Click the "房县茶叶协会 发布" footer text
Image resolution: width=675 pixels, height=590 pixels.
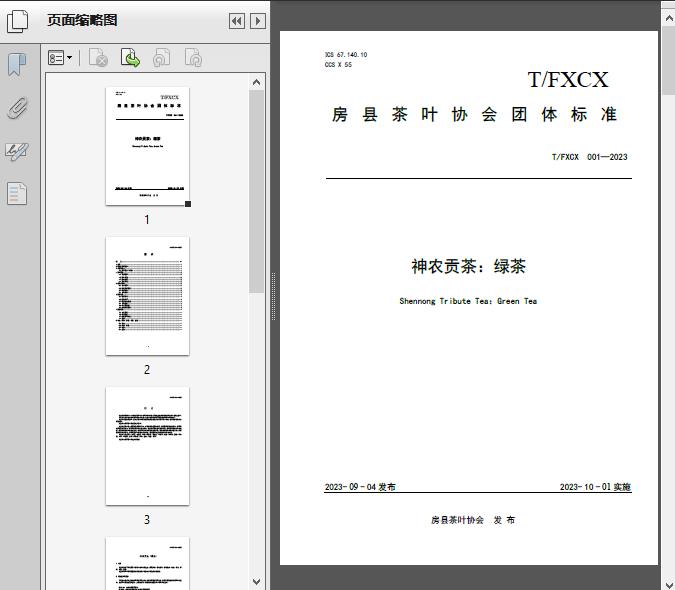[473, 520]
